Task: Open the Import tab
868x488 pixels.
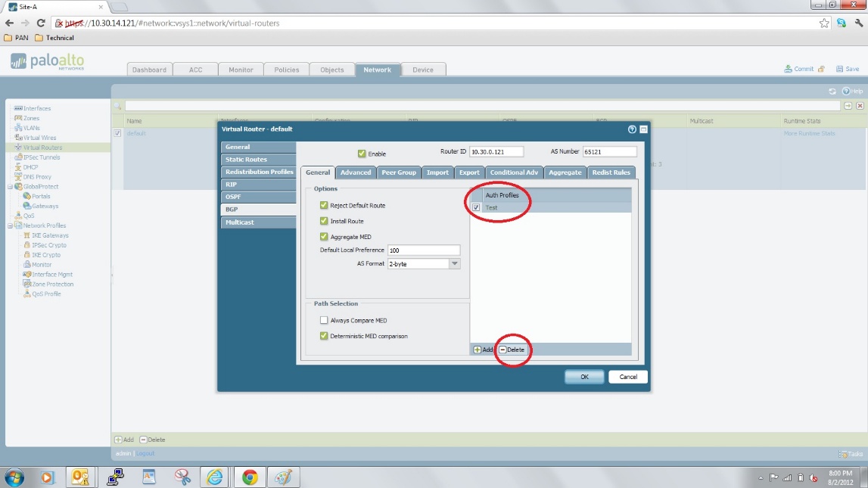Action: 437,172
